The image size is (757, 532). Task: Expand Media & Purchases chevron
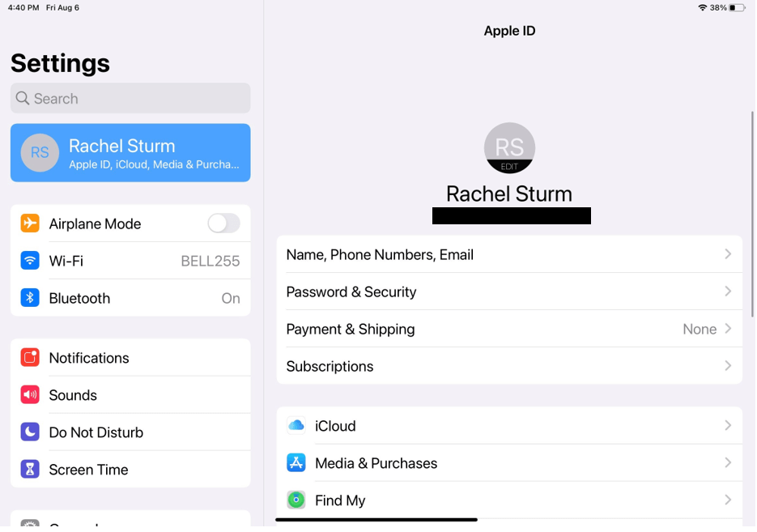tap(728, 462)
